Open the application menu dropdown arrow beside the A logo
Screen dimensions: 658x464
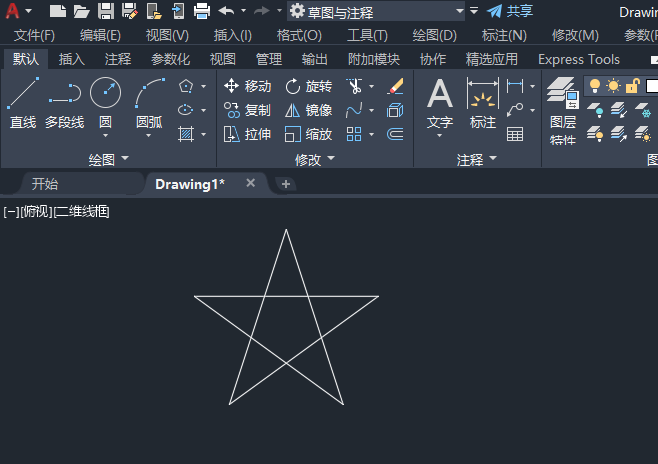coord(29,11)
